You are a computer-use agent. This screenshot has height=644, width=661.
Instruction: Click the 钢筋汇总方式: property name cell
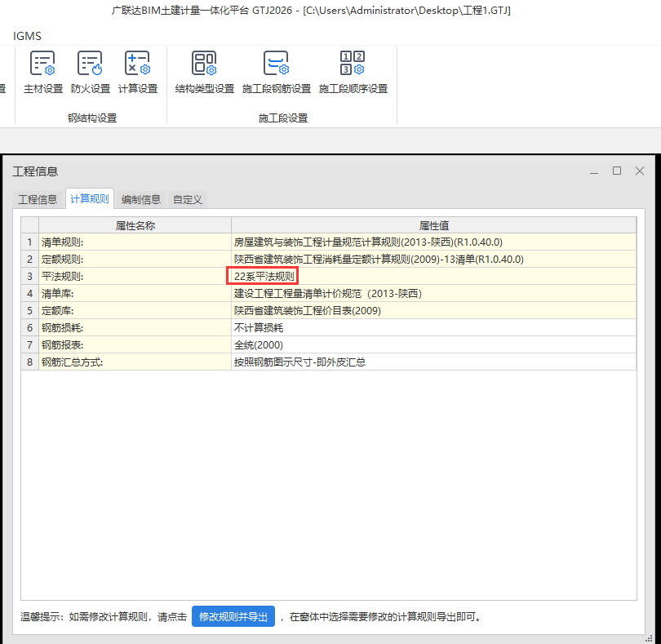[x=135, y=362]
